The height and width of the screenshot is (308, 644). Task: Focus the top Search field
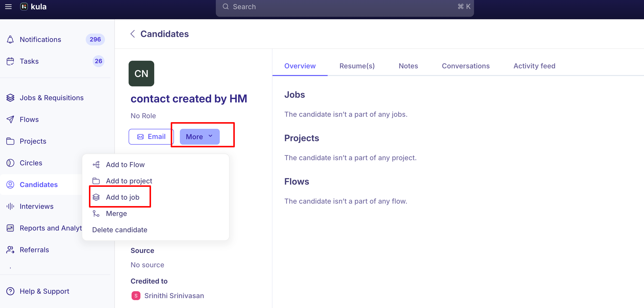(x=344, y=7)
